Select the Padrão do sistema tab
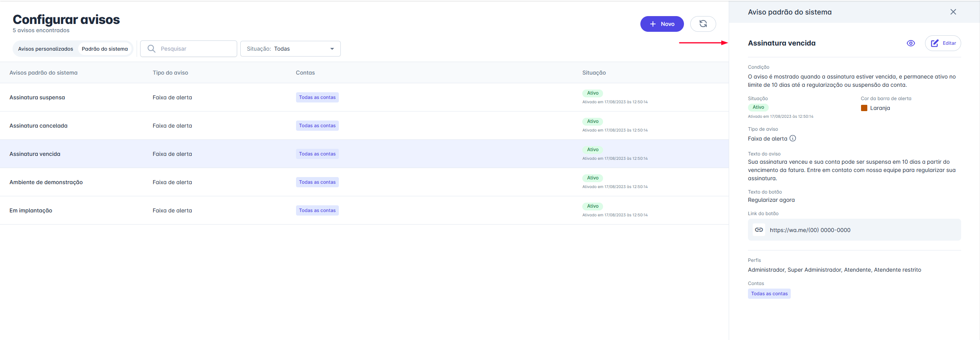 coord(105,49)
